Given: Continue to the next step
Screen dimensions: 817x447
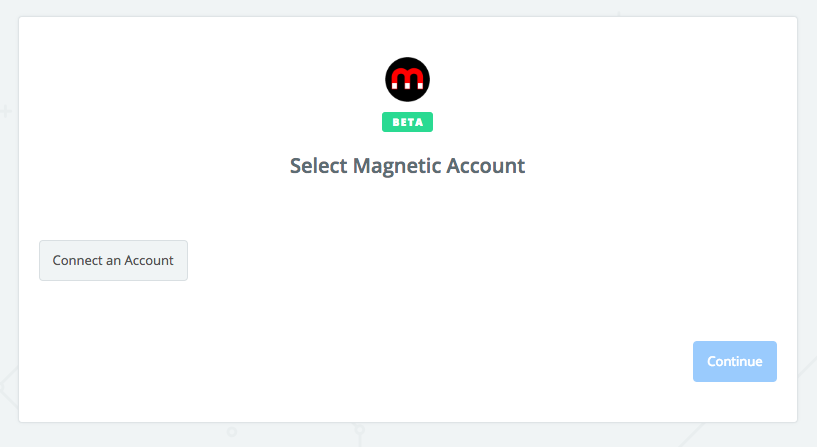Looking at the screenshot, I should tap(735, 362).
